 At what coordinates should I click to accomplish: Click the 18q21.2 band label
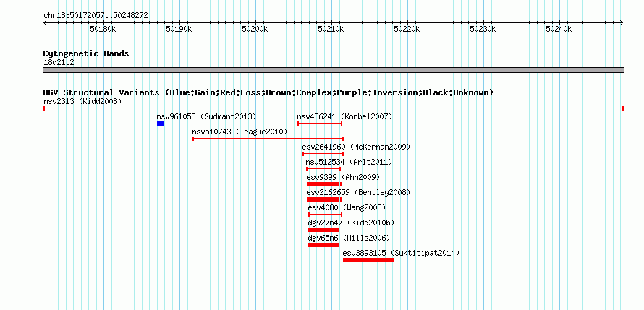(59, 63)
